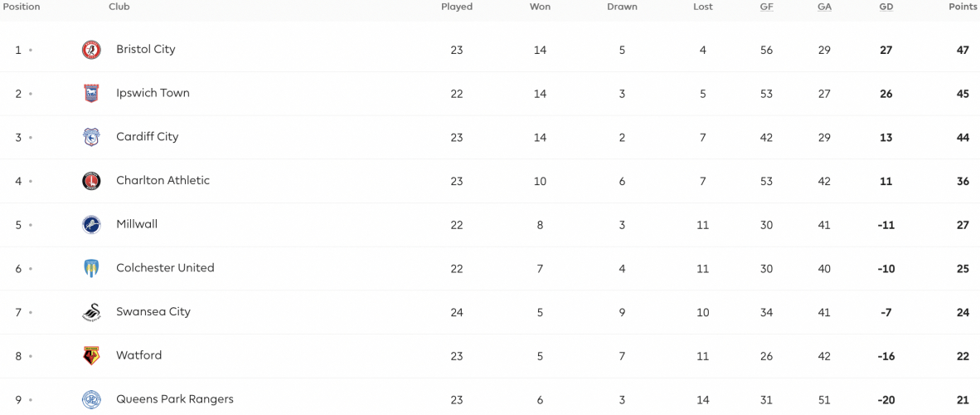Screen dimensions: 980x415
Task: Click the Points column header
Action: pos(962,7)
